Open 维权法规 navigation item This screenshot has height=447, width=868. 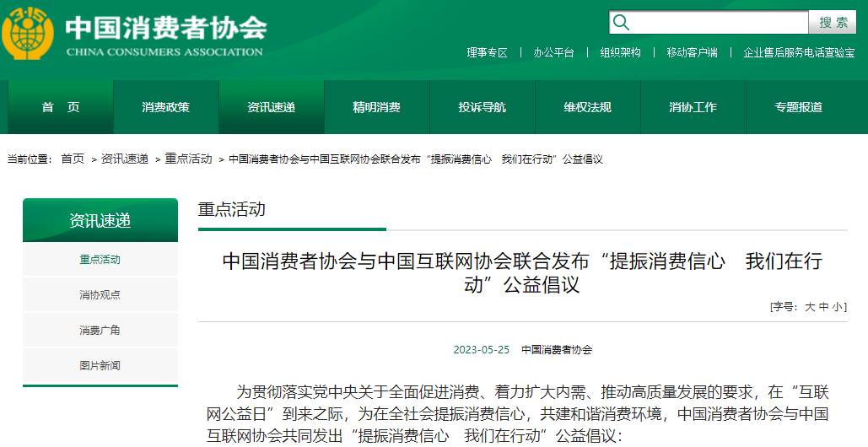click(x=587, y=107)
